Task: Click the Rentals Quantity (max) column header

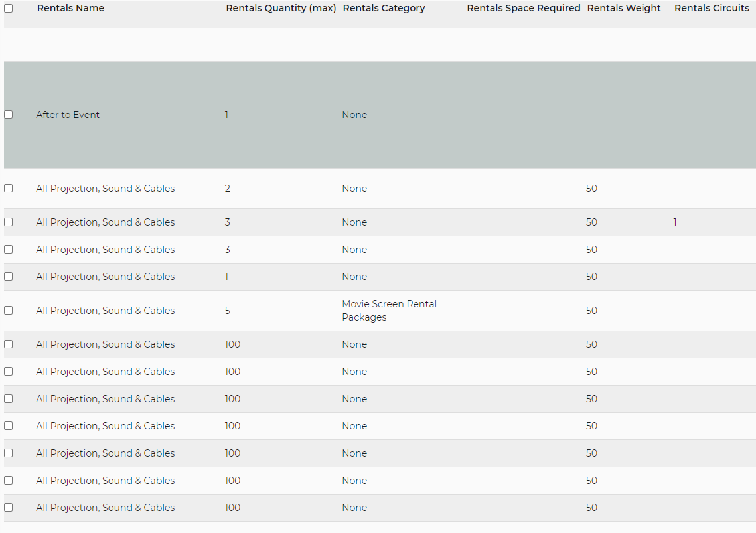Action: pyautogui.click(x=281, y=9)
